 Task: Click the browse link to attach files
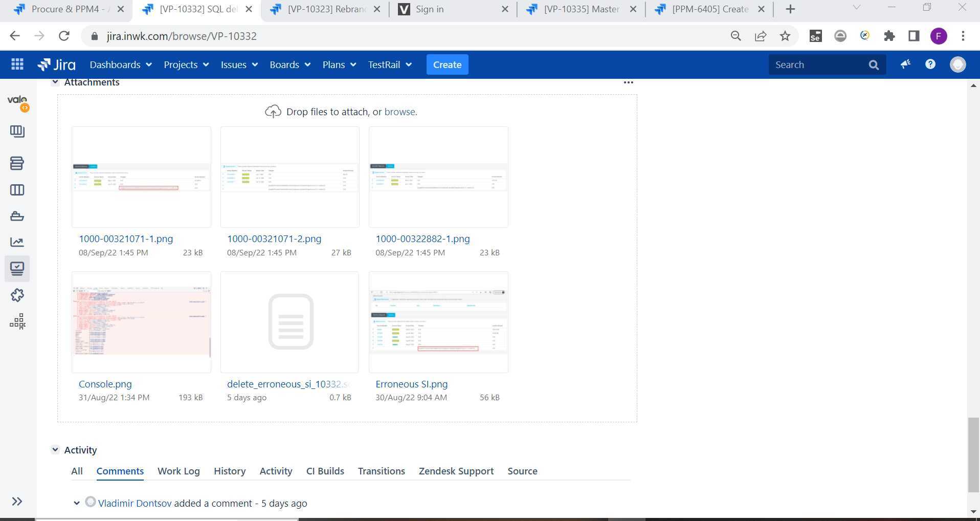(x=399, y=112)
